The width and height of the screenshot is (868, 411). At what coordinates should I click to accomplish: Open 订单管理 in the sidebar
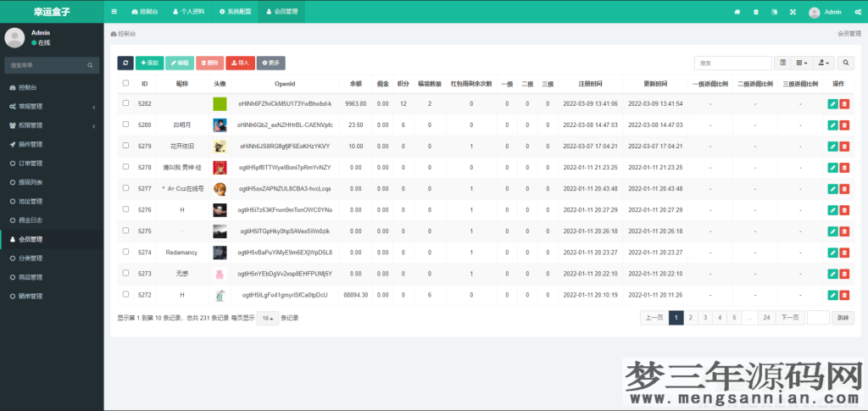(52, 164)
